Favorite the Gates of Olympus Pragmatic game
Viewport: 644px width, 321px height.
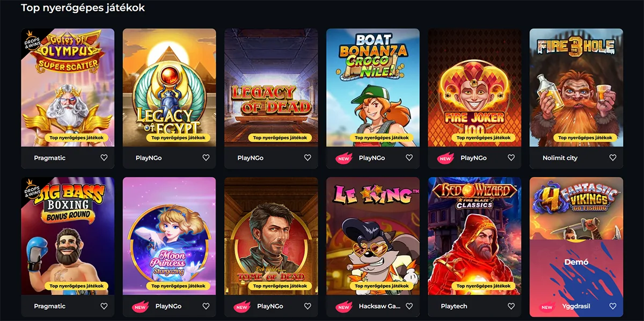pyautogui.click(x=104, y=158)
